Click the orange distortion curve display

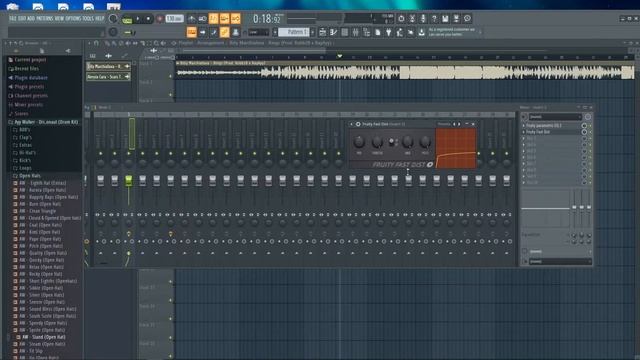coord(456,148)
